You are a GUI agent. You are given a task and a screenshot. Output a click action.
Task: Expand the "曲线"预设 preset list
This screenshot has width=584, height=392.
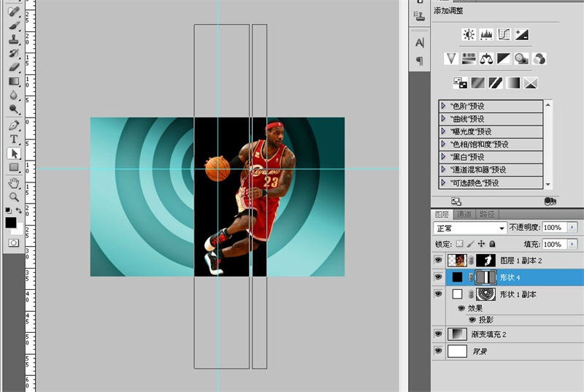pyautogui.click(x=444, y=118)
